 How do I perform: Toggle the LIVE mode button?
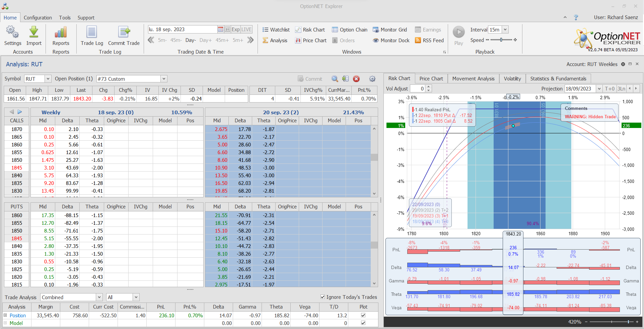[x=246, y=29]
